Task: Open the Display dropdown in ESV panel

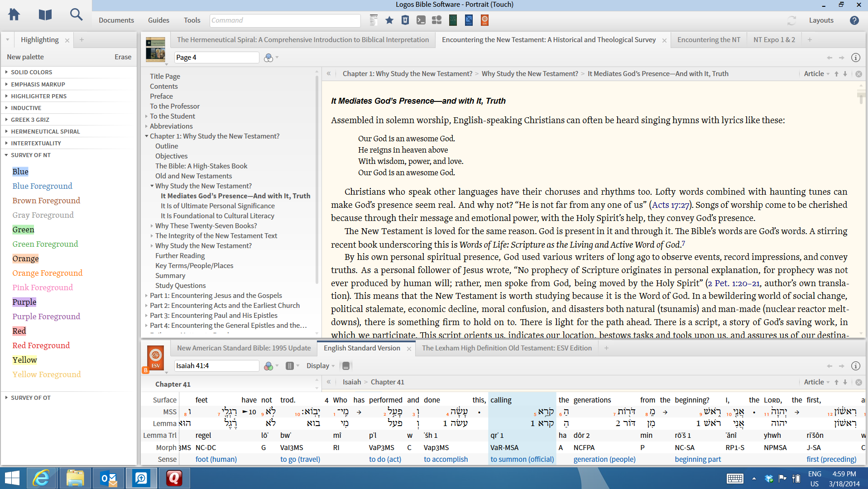Action: [x=321, y=366]
